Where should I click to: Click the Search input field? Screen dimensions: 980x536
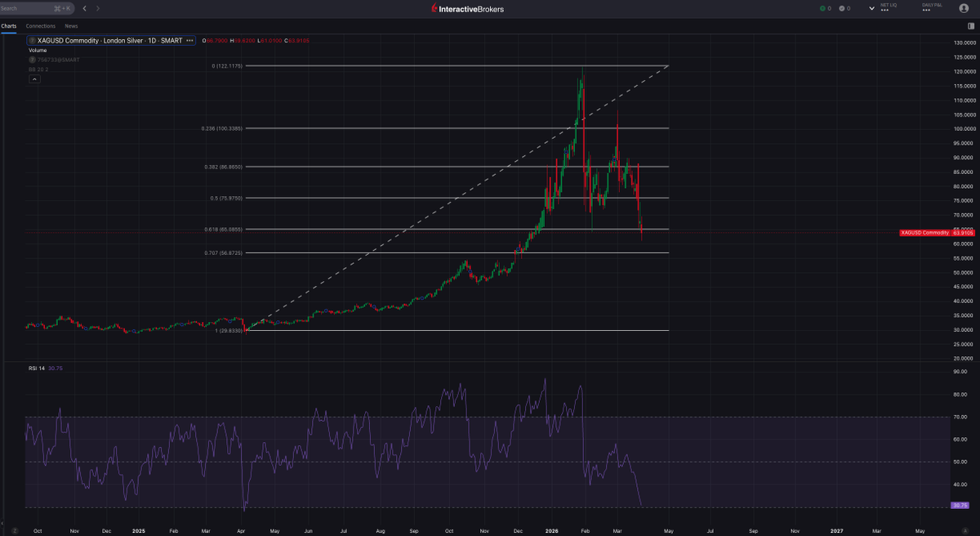click(35, 8)
